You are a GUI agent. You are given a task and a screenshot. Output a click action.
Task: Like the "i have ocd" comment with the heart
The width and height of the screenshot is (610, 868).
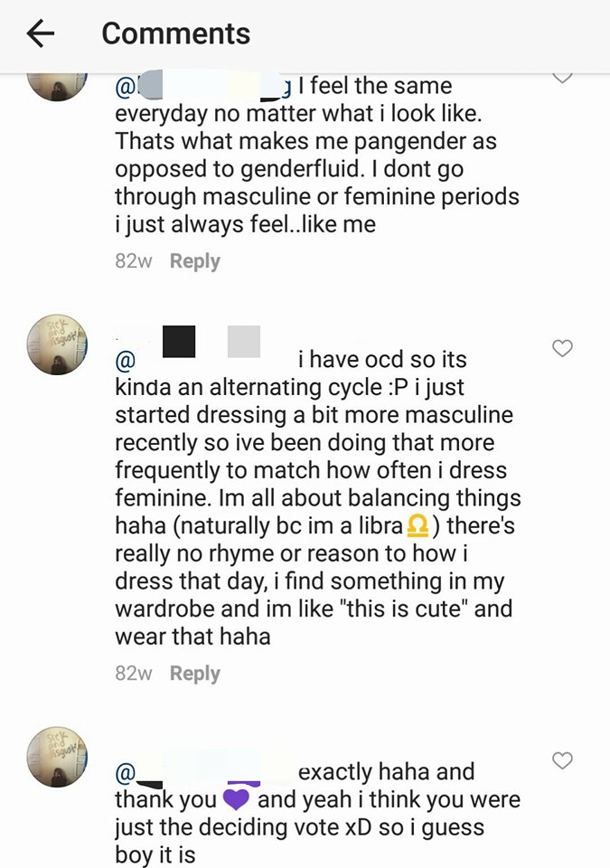tap(562, 348)
